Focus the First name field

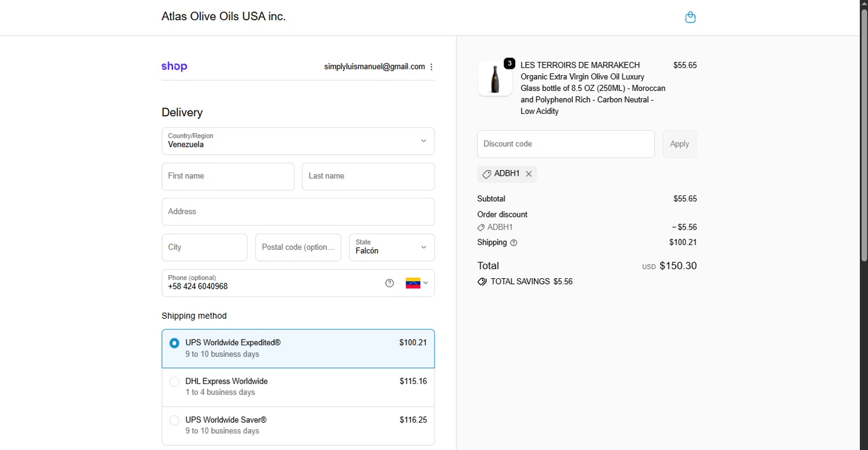228,176
